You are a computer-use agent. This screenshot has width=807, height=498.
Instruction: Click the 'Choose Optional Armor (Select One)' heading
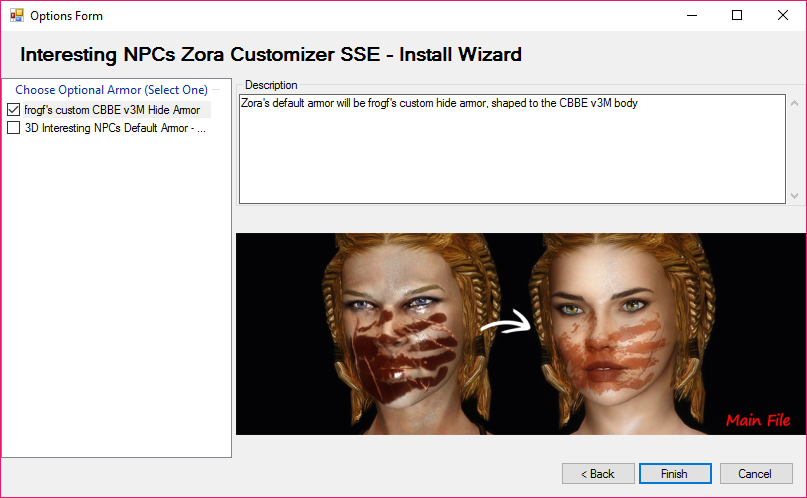click(x=111, y=90)
